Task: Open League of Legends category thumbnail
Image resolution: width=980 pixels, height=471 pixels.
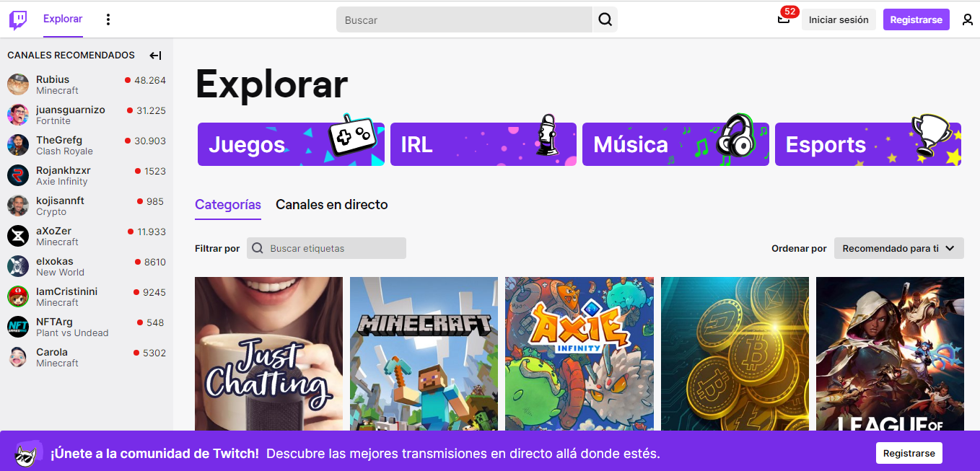Action: point(890,354)
